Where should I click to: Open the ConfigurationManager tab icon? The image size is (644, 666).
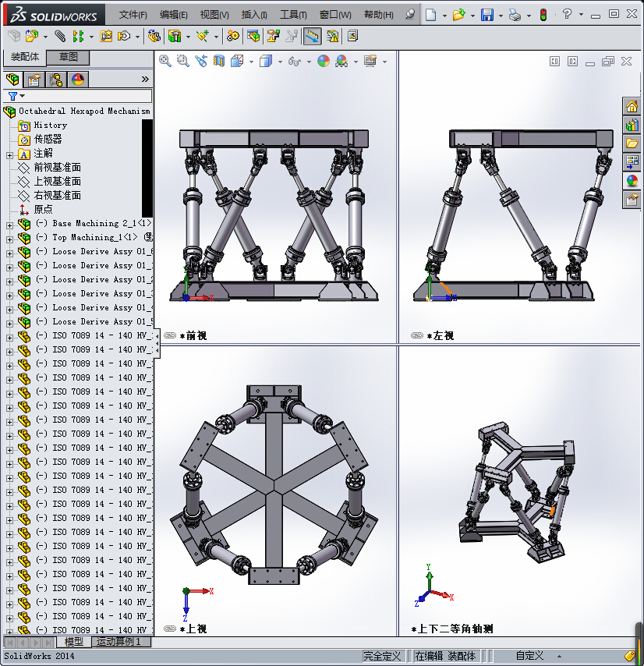55,80
